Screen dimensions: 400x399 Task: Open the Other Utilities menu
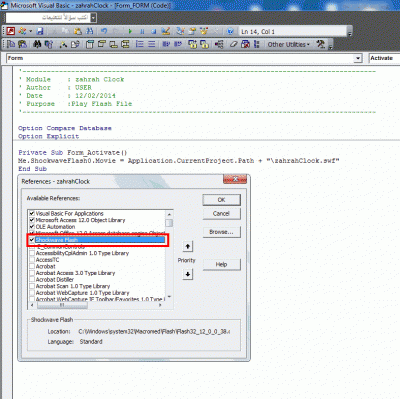tap(288, 44)
